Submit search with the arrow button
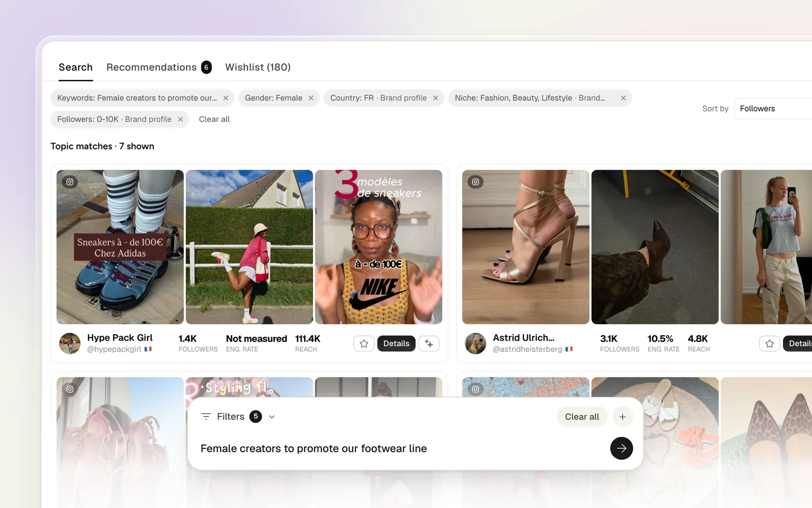This screenshot has height=508, width=812. [x=621, y=449]
